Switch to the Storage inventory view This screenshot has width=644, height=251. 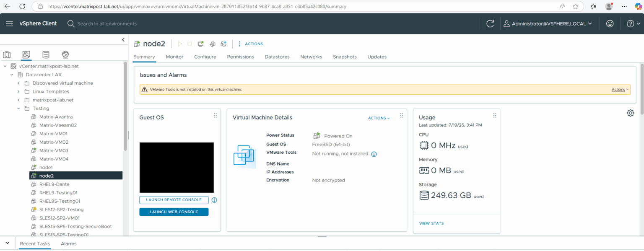click(46, 54)
